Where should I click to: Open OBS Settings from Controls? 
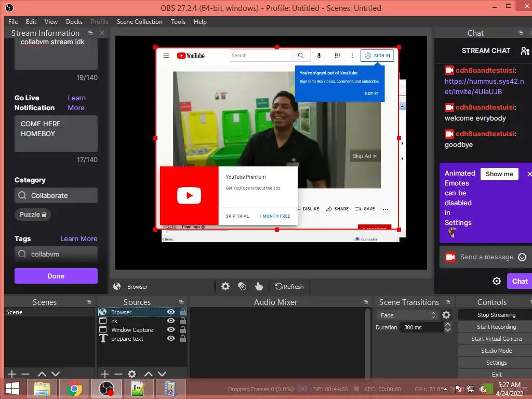496,363
